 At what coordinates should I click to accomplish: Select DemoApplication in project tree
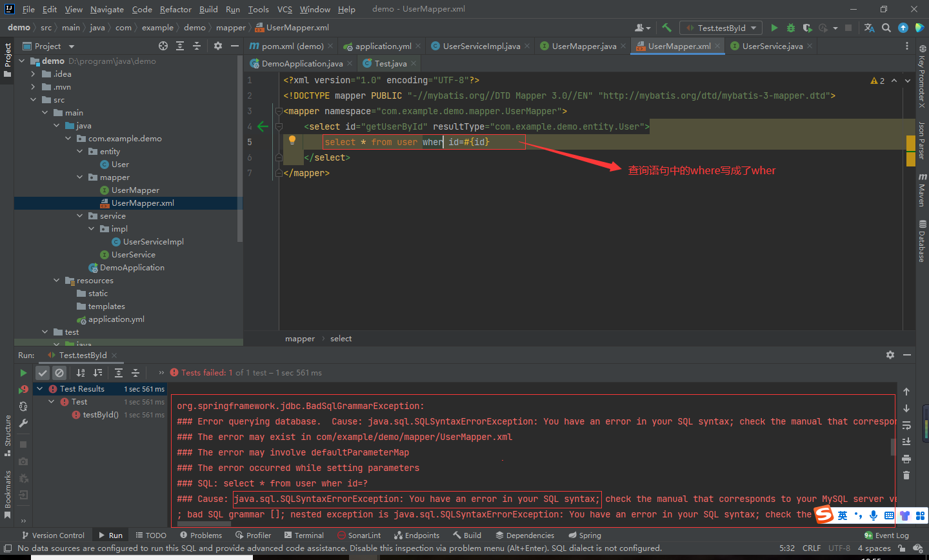(x=132, y=267)
